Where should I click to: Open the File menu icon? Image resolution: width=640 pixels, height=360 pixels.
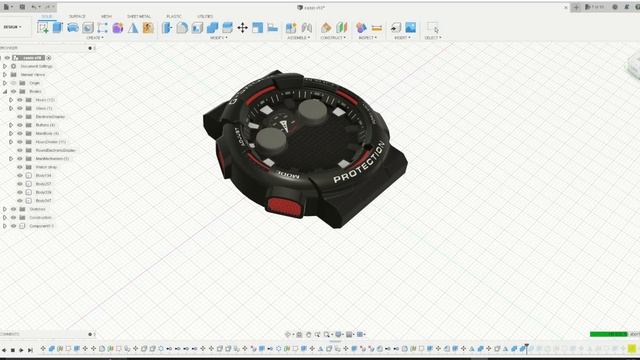pos(7,7)
